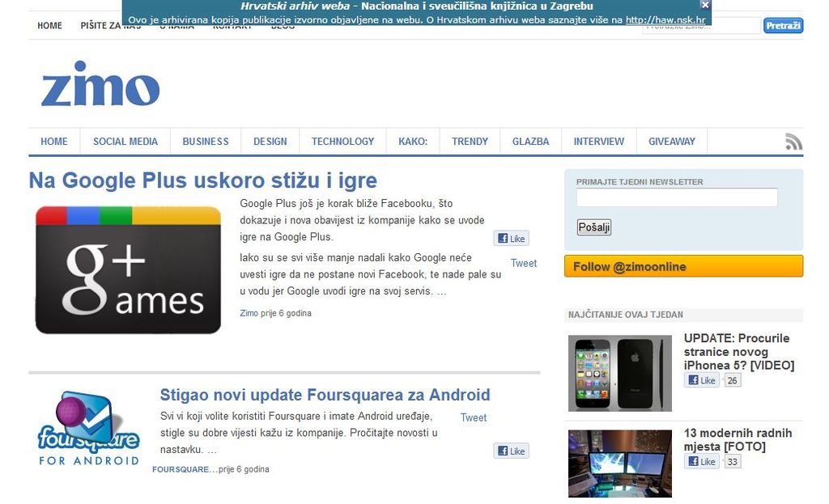Like the 13 modern workplaces article

(x=702, y=462)
